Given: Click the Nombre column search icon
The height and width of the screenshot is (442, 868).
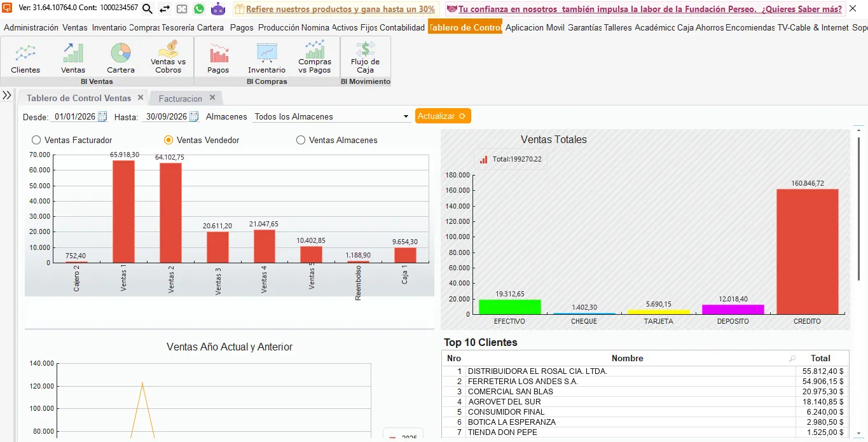Looking at the screenshot, I should (792, 359).
